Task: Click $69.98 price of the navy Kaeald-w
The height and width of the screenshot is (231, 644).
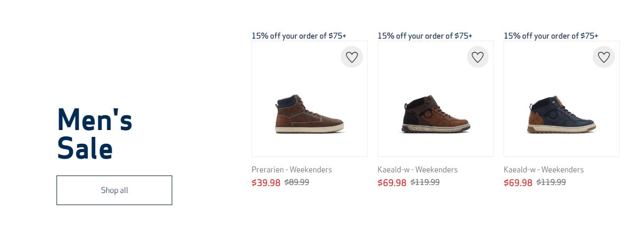Action: click(x=518, y=183)
